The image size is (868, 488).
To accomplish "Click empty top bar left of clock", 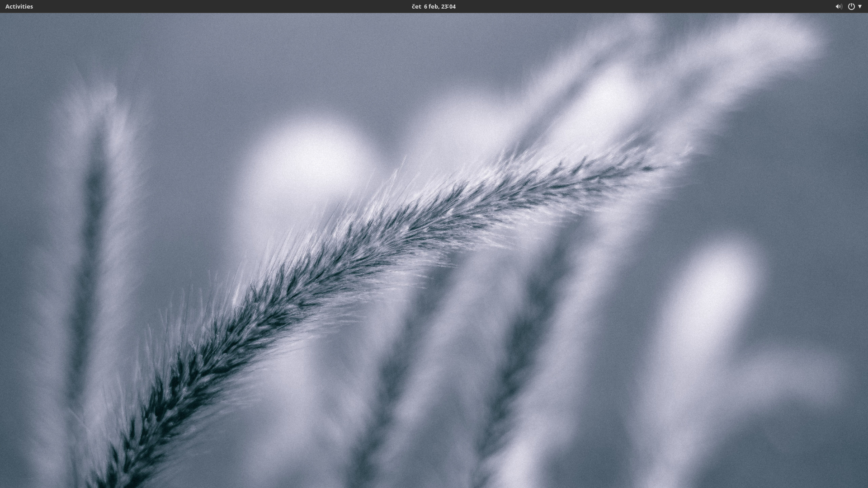I will (226, 6).
